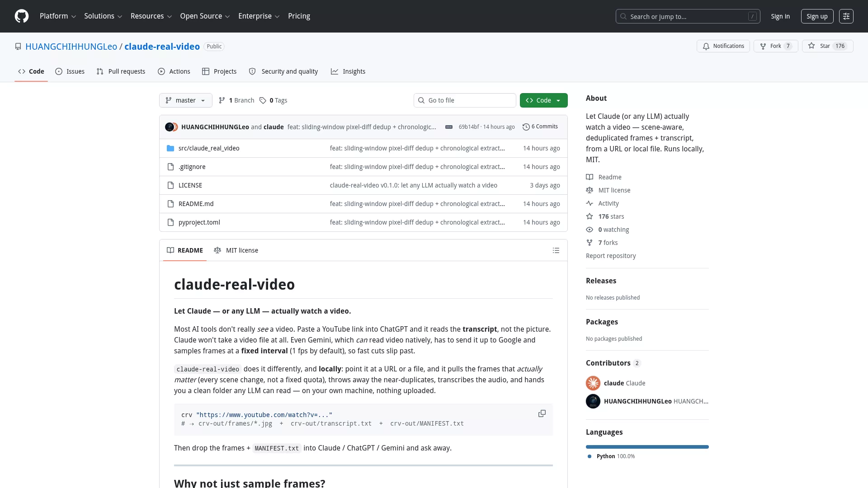This screenshot has width=868, height=488.
Task: Open the Security and quality tab
Action: pyautogui.click(x=283, y=71)
